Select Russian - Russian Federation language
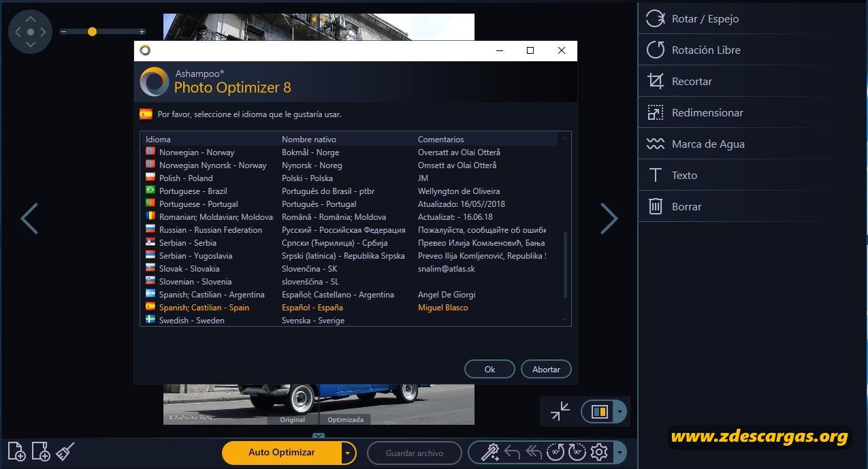The height and width of the screenshot is (469, 868). [x=349, y=230]
